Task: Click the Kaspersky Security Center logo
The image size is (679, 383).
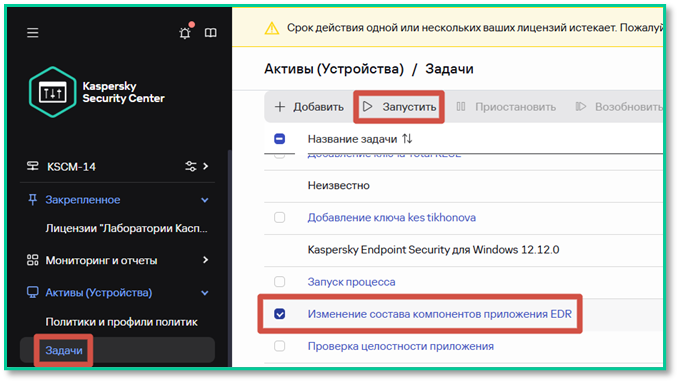Action: 97,92
